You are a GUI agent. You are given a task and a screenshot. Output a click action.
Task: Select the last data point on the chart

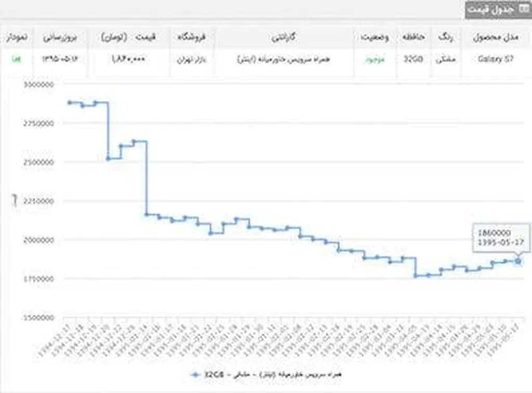click(x=518, y=261)
